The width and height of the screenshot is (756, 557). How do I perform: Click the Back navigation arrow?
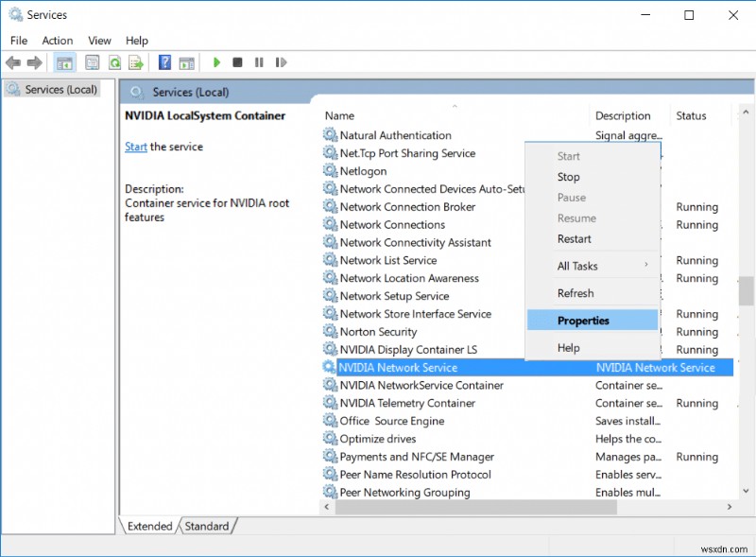tap(12, 62)
